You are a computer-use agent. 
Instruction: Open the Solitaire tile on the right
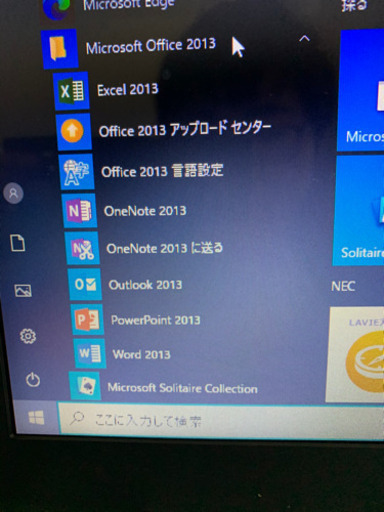(359, 211)
